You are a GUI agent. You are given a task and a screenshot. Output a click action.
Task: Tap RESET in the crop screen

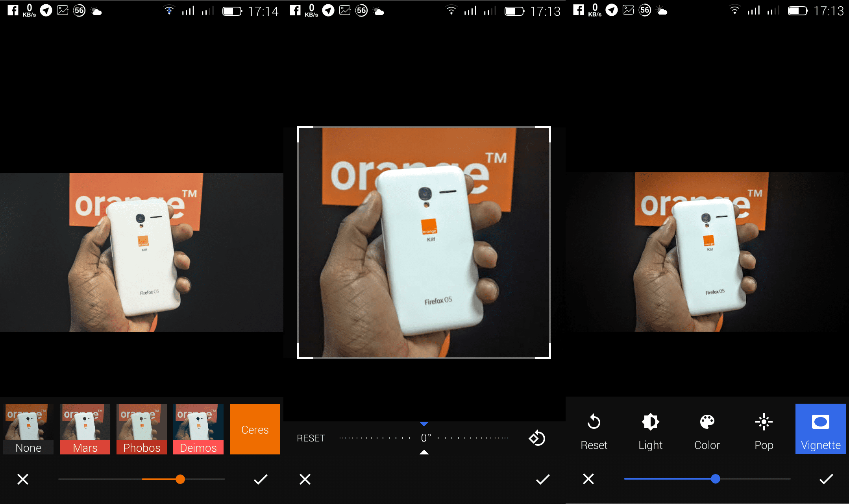pyautogui.click(x=311, y=438)
